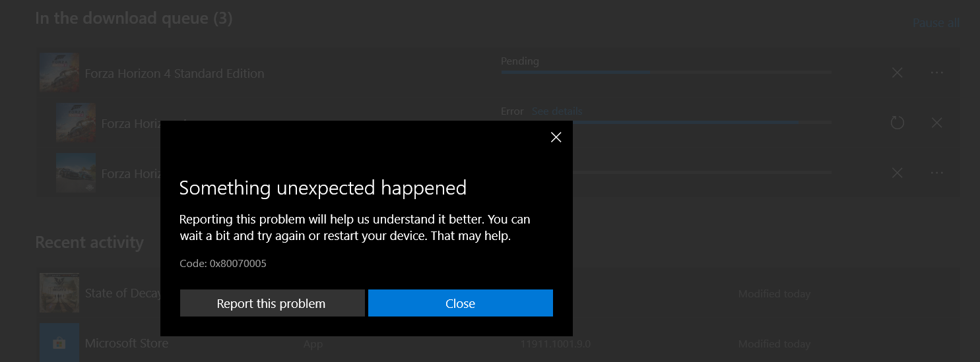The height and width of the screenshot is (362, 980).
Task: Click the Error status label
Action: pos(512,111)
